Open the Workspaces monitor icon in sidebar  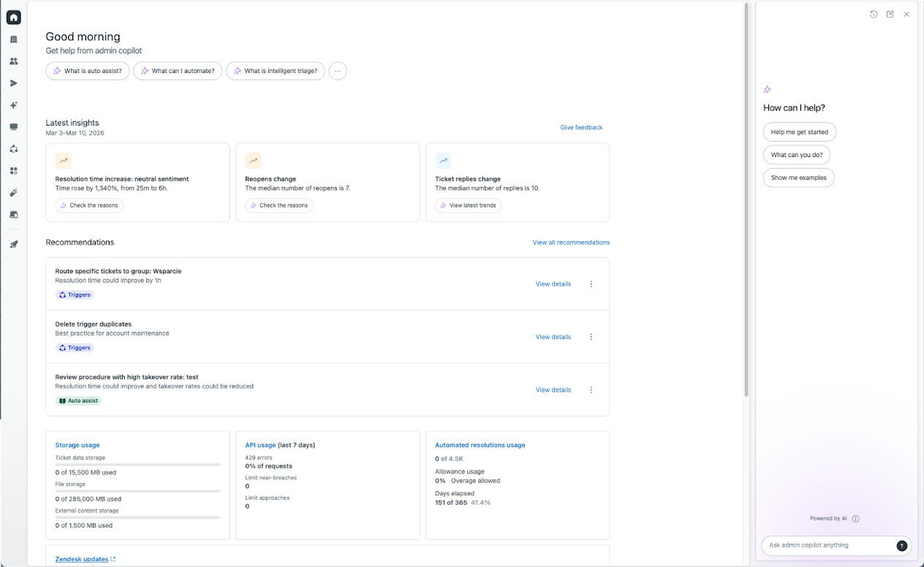tap(13, 127)
